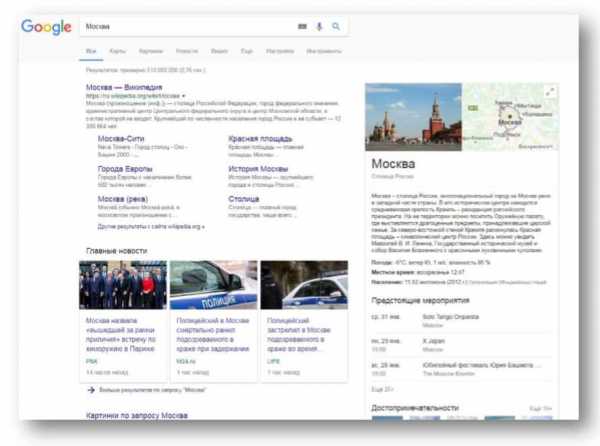The height and width of the screenshot is (446, 600).
Task: Expand more upcoming events list
Action: tap(382, 387)
